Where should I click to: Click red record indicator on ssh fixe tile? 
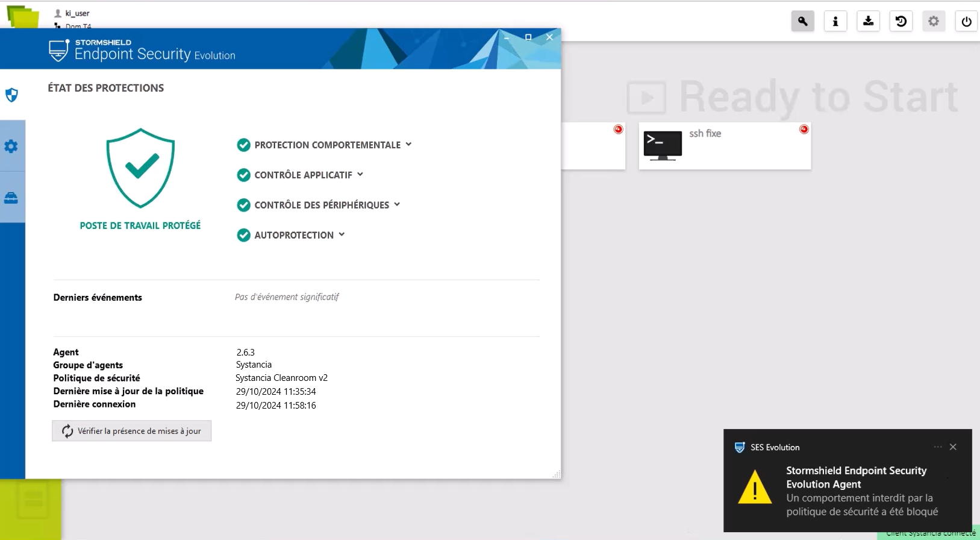point(804,130)
